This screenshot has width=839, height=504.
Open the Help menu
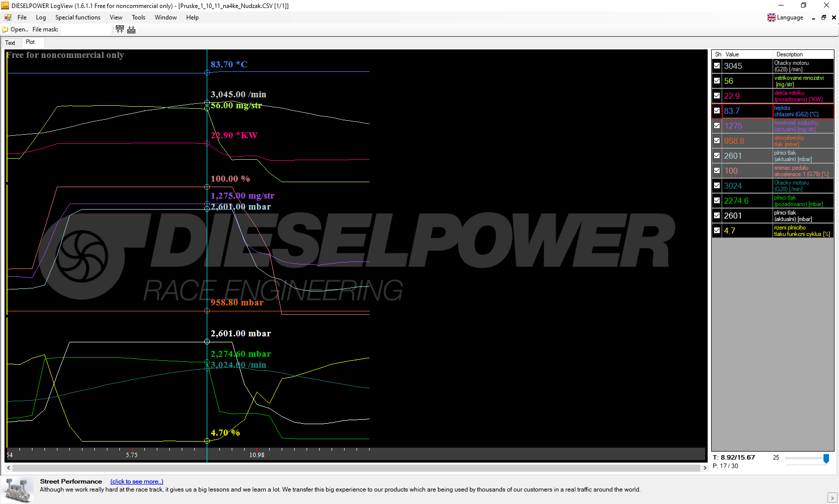[192, 17]
